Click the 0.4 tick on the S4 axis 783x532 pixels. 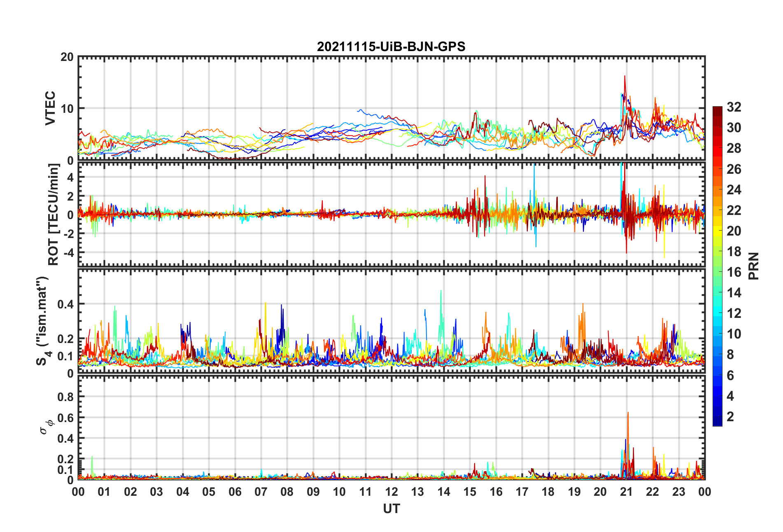(66, 304)
